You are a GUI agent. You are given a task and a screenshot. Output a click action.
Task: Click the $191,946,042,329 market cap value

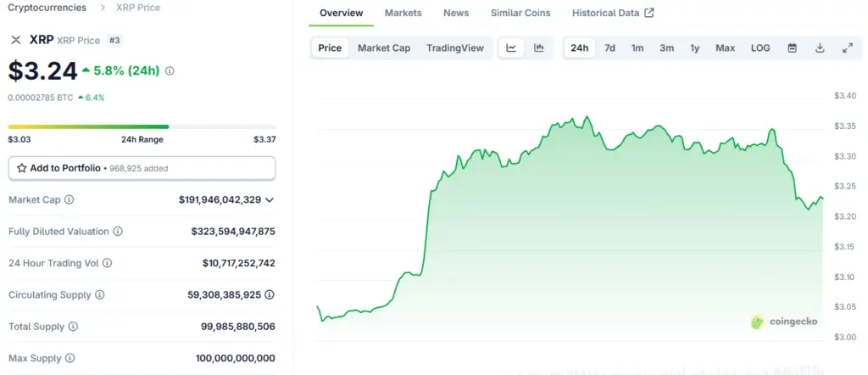220,199
